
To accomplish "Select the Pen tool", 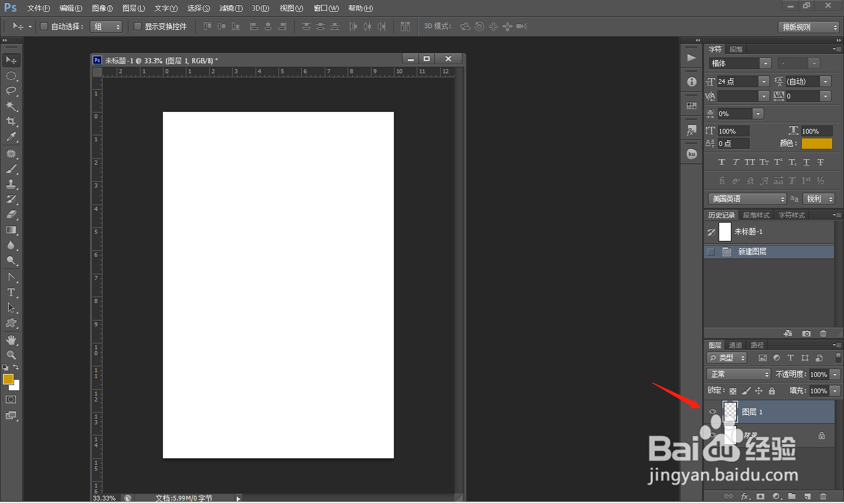I will 11,277.
